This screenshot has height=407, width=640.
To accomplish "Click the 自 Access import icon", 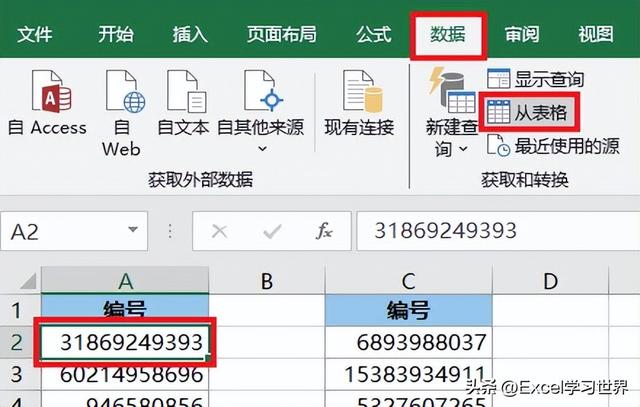I will pyautogui.click(x=51, y=91).
